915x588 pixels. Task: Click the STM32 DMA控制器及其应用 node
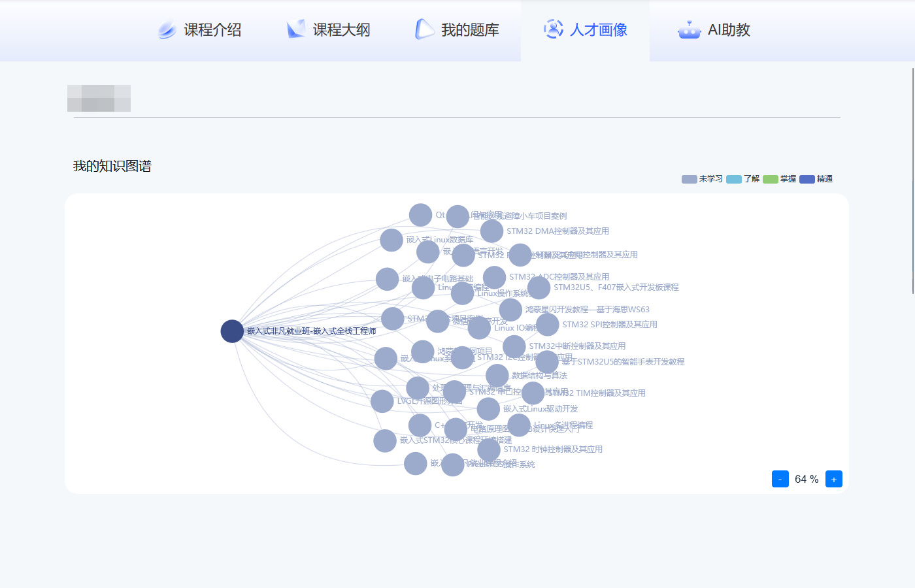491,231
